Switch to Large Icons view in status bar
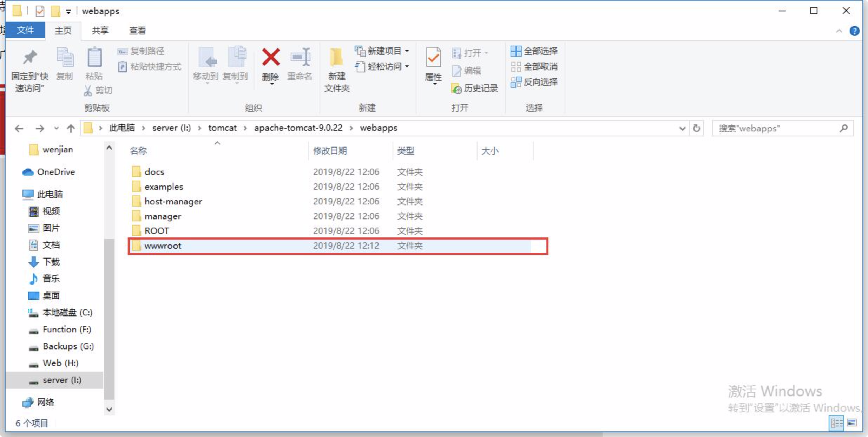The image size is (868, 437). [852, 423]
